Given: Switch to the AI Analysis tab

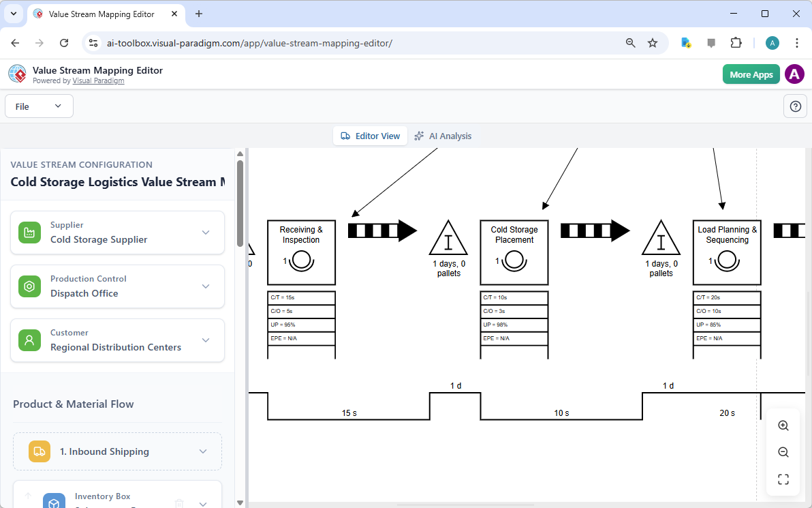Looking at the screenshot, I should (443, 136).
